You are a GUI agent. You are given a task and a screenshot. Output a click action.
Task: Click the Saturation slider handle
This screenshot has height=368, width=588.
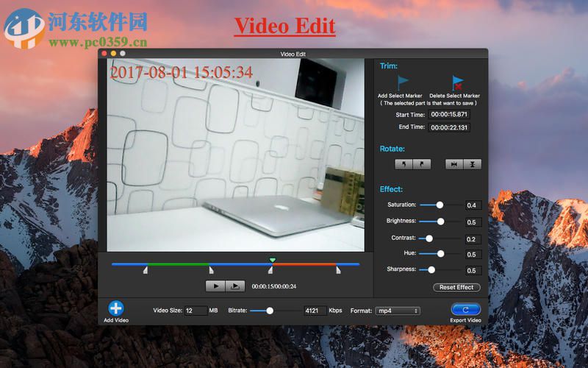[440, 205]
